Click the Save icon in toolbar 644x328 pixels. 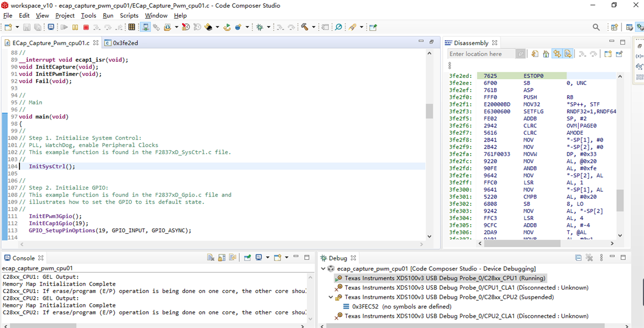click(27, 27)
